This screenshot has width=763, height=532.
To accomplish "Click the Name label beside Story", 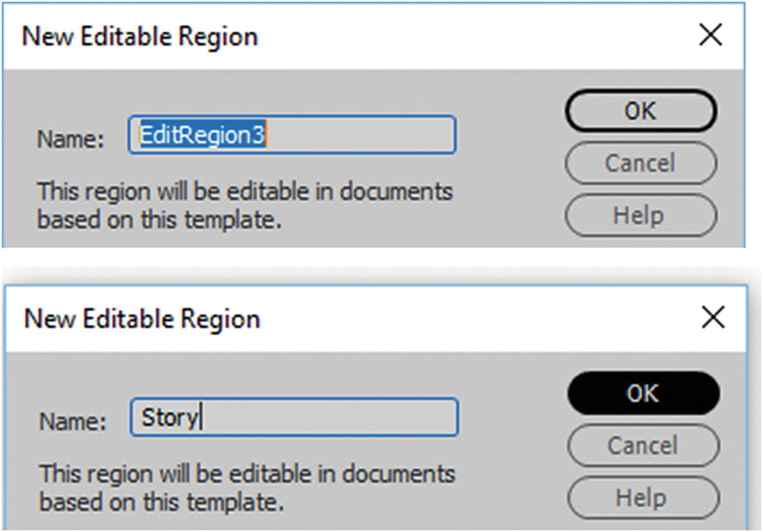I will pos(73,422).
